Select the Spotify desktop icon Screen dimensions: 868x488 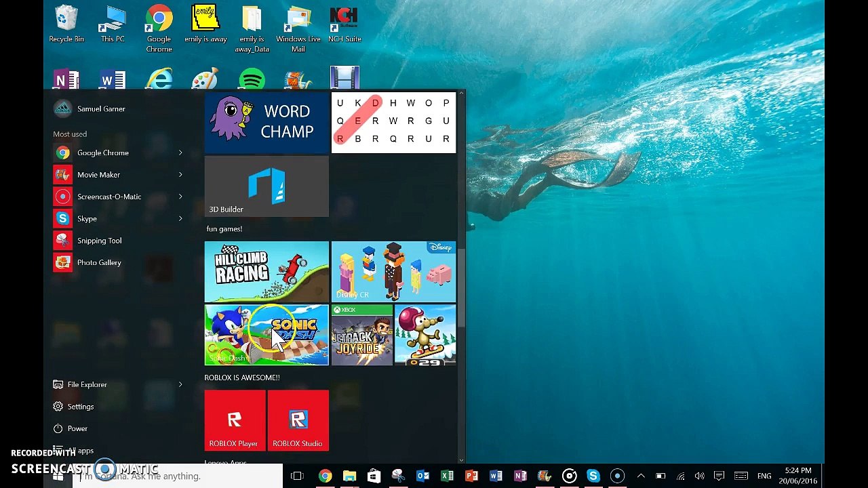[252, 79]
